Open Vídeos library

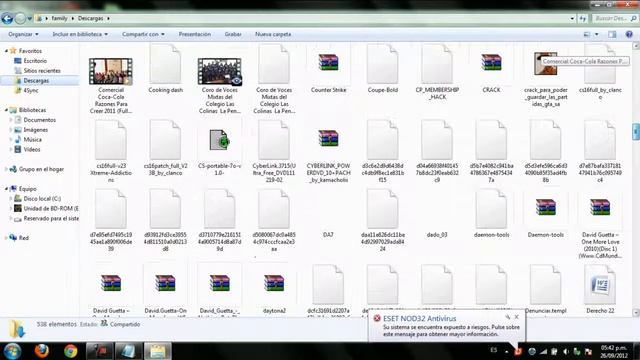32,149
